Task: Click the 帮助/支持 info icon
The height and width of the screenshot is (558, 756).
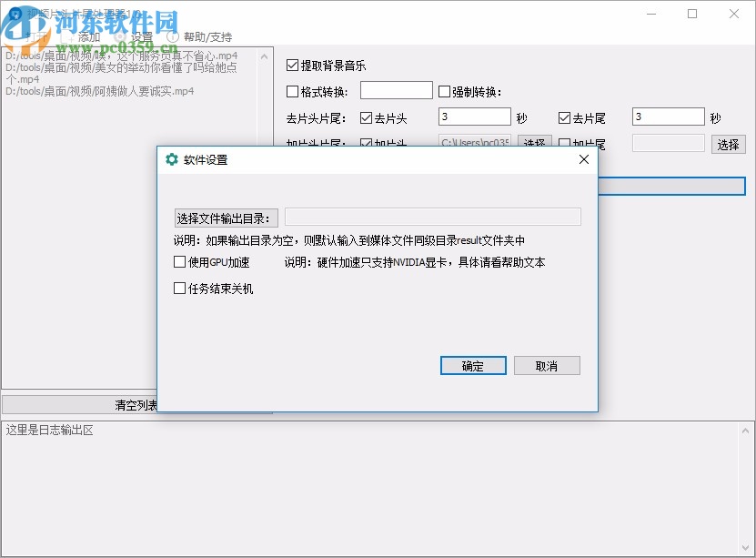Action: click(173, 36)
